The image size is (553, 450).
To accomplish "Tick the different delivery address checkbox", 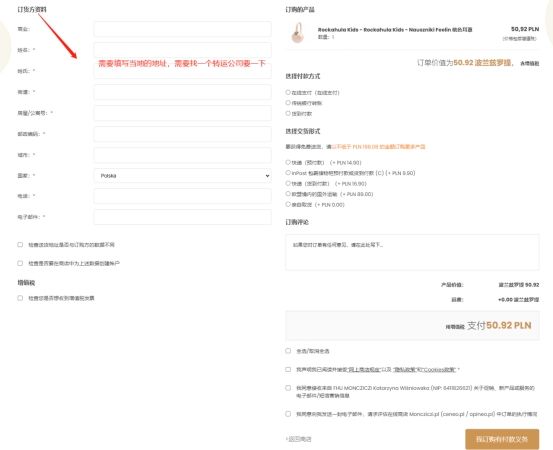I will [x=20, y=244].
